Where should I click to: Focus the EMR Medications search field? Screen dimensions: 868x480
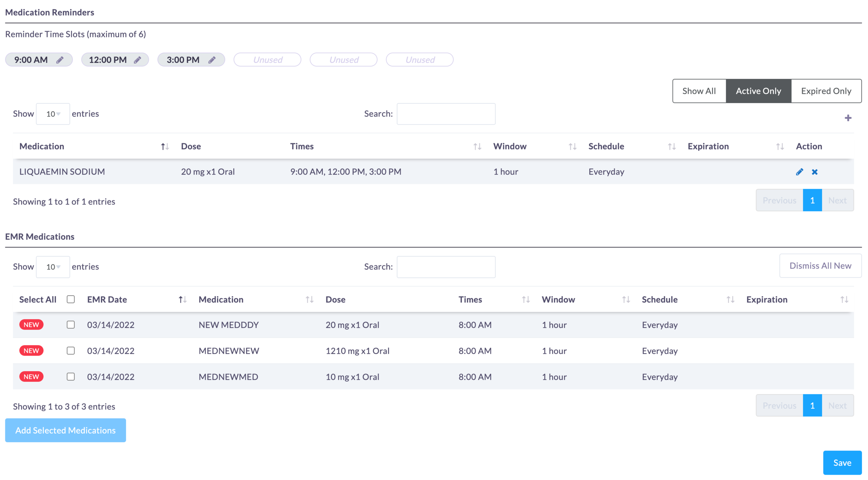coord(446,267)
